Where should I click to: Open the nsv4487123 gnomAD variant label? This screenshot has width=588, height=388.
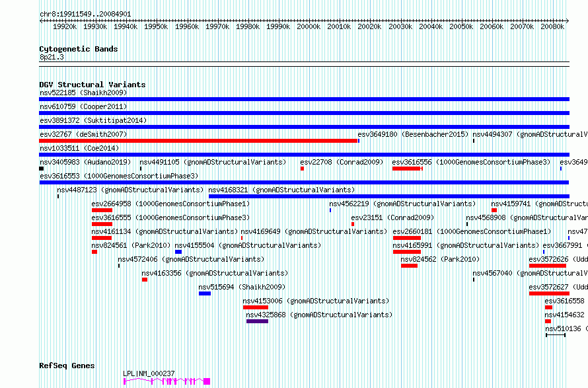coord(130,190)
